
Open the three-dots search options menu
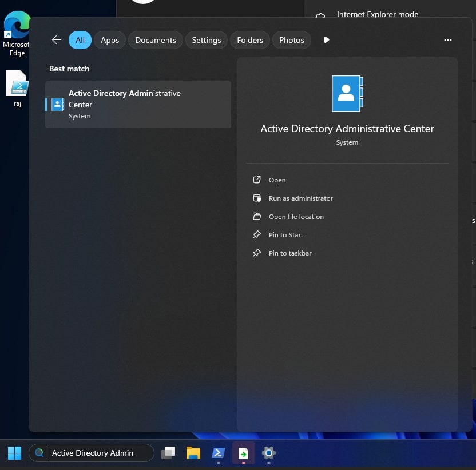click(447, 40)
